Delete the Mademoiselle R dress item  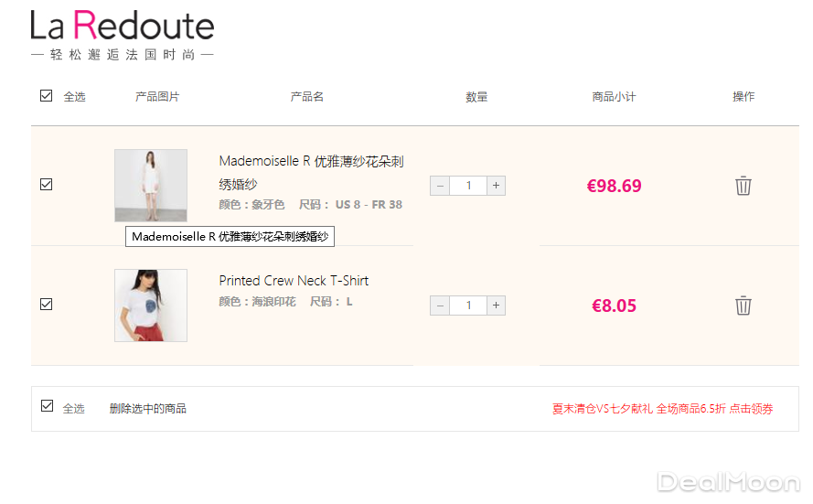[x=743, y=186]
